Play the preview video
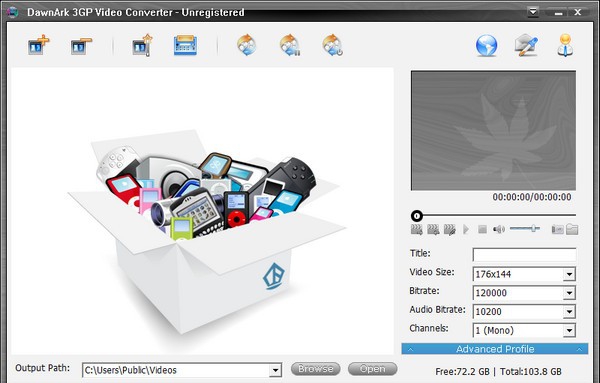This screenshot has height=383, width=600. coord(466,230)
